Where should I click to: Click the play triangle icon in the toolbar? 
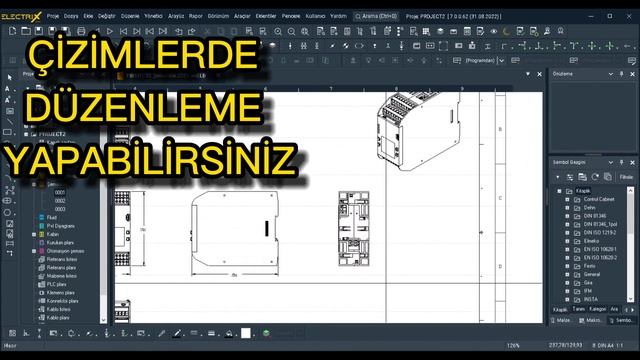tap(110, 31)
